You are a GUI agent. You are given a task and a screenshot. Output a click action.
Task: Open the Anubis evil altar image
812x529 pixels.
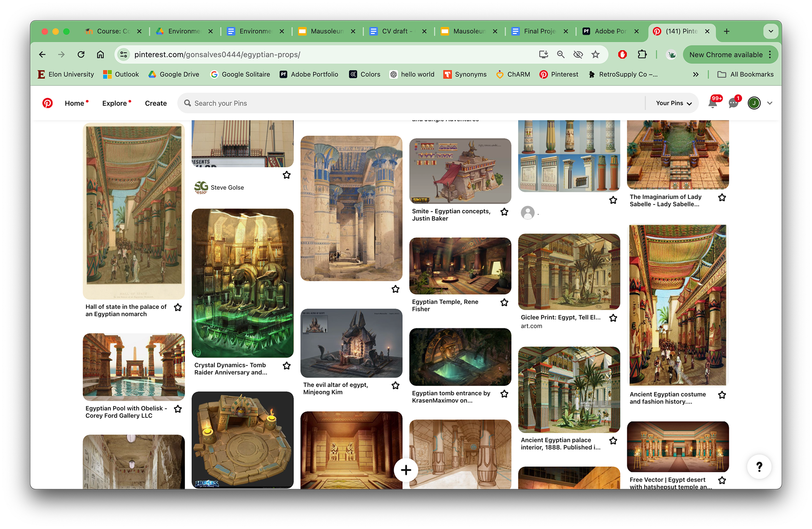[x=351, y=343]
